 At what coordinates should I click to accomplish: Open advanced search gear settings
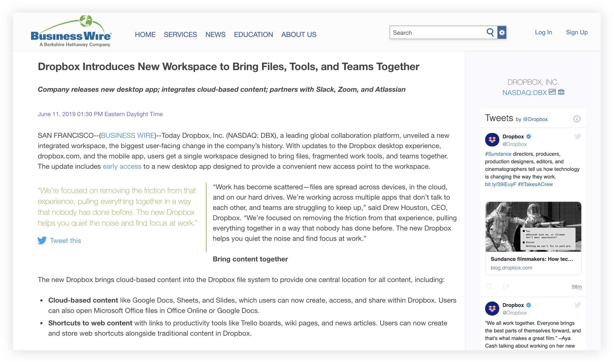click(x=502, y=33)
